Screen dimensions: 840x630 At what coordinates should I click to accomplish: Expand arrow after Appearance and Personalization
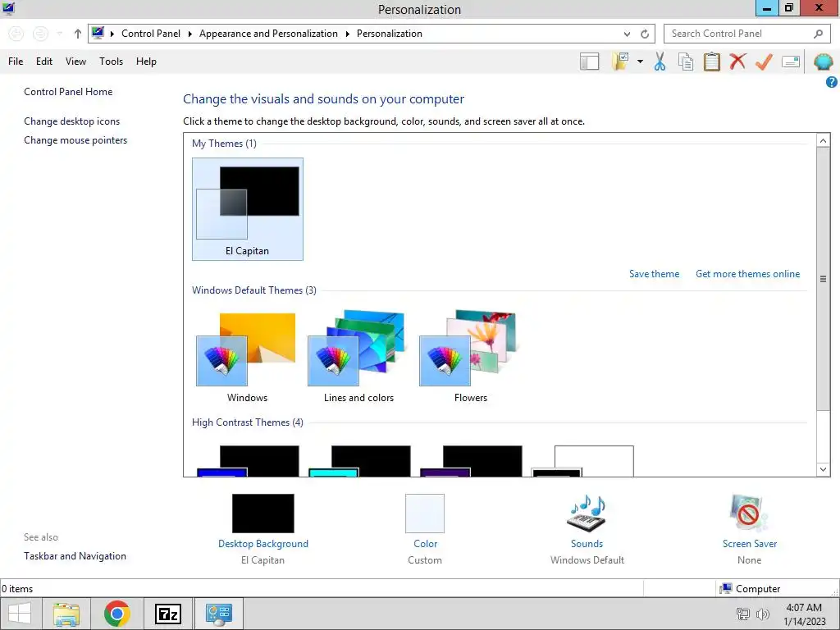(347, 34)
